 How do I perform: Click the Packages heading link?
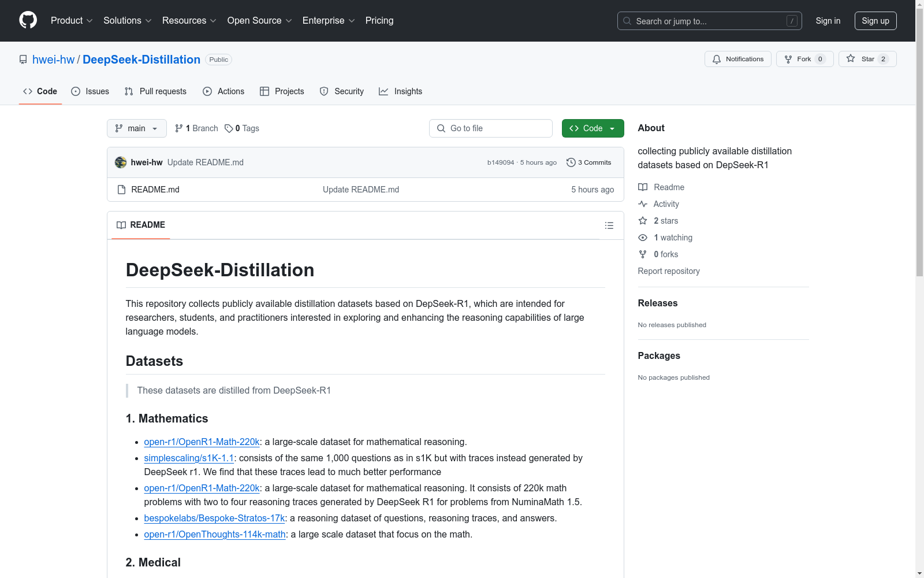click(x=659, y=355)
